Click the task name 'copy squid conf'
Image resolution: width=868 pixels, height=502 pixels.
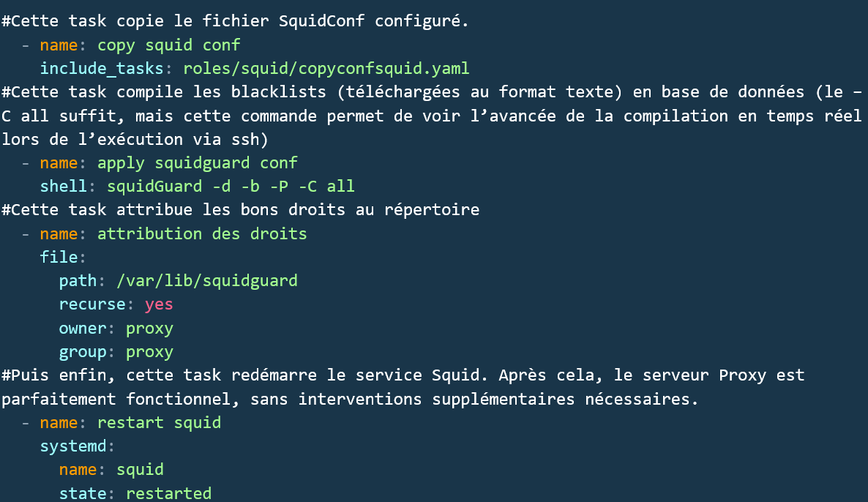point(168,45)
